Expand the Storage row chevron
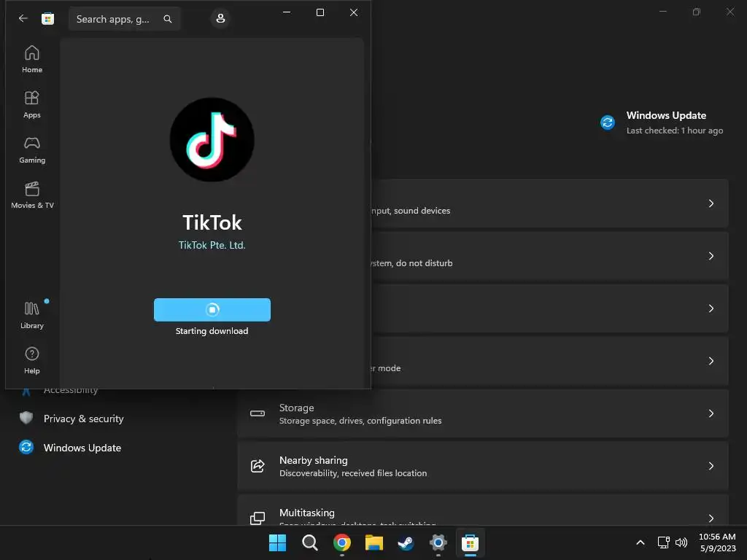747x560 pixels. pos(711,413)
